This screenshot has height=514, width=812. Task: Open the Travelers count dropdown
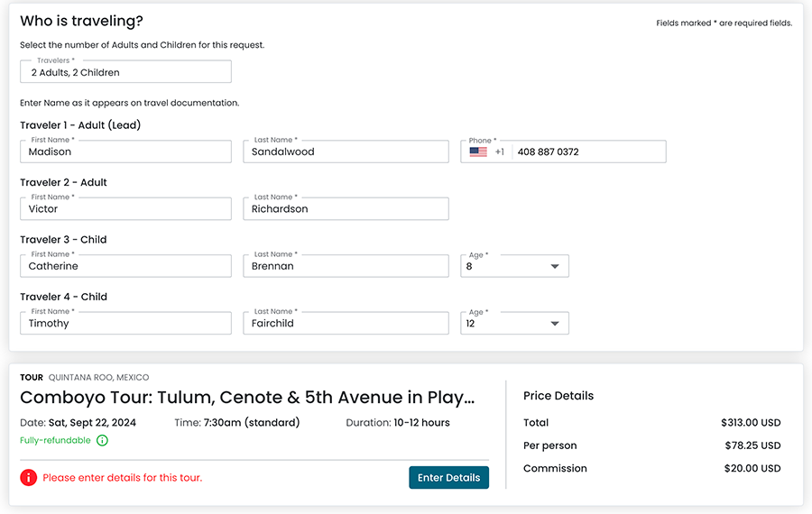[125, 72]
